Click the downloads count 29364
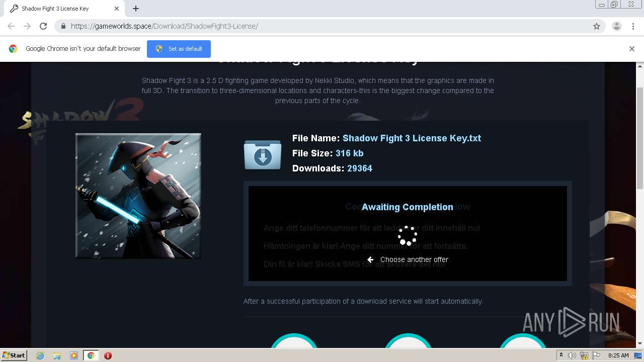Viewport: 644px width, 362px height. [x=360, y=168]
